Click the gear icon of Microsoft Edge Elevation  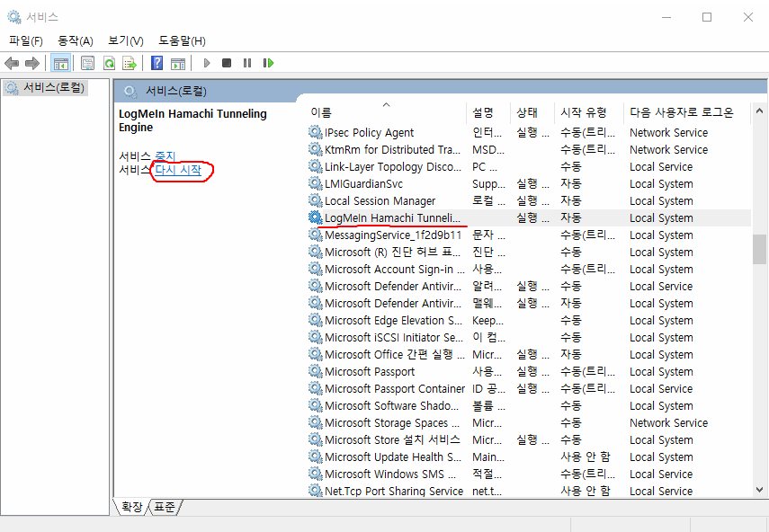(316, 320)
